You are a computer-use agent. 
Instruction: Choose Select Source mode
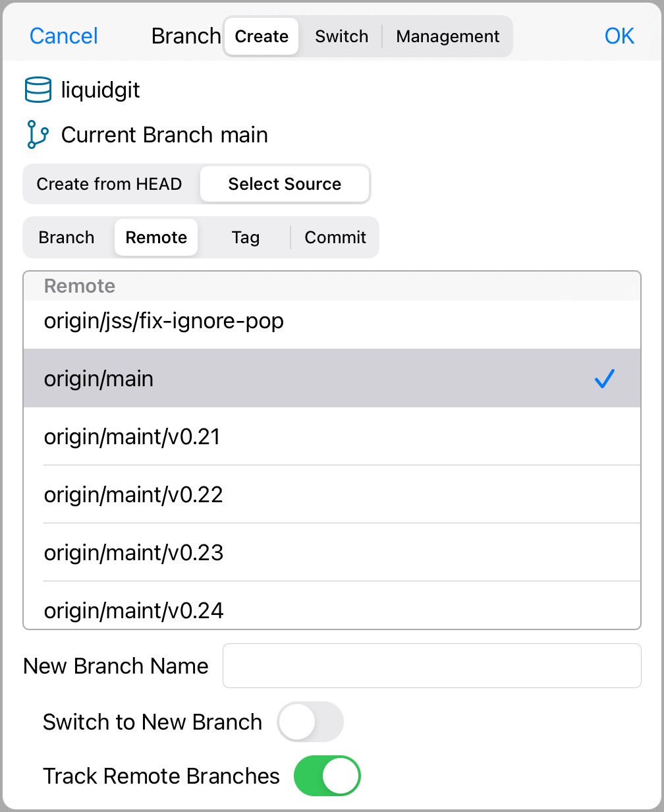click(285, 184)
